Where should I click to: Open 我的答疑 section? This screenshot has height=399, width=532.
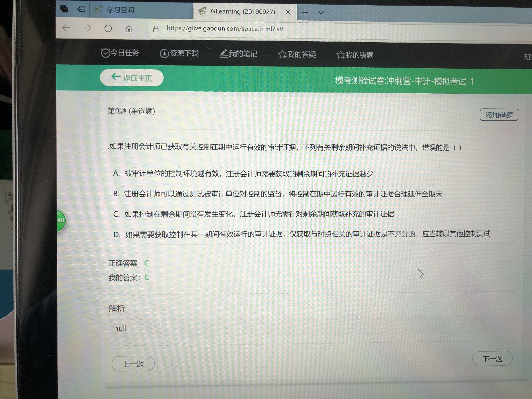pos(297,55)
